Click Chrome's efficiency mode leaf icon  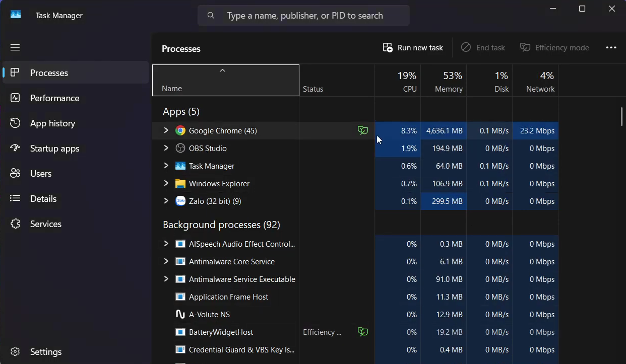(363, 131)
